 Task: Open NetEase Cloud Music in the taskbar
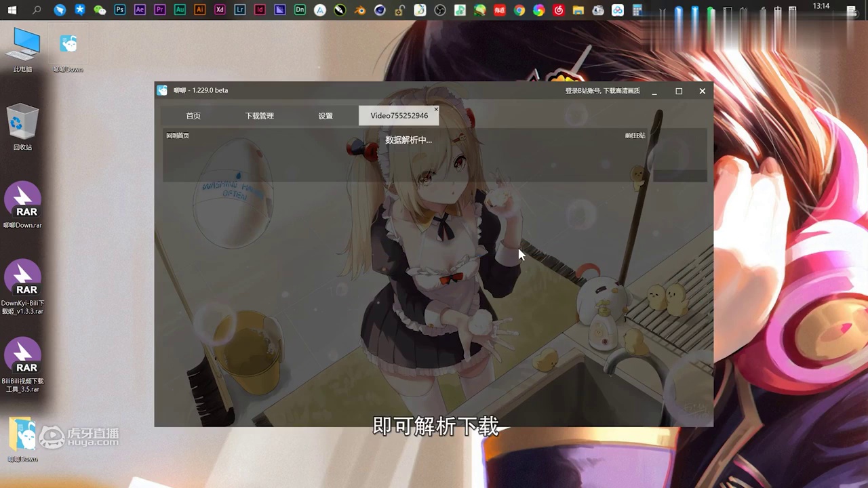559,10
